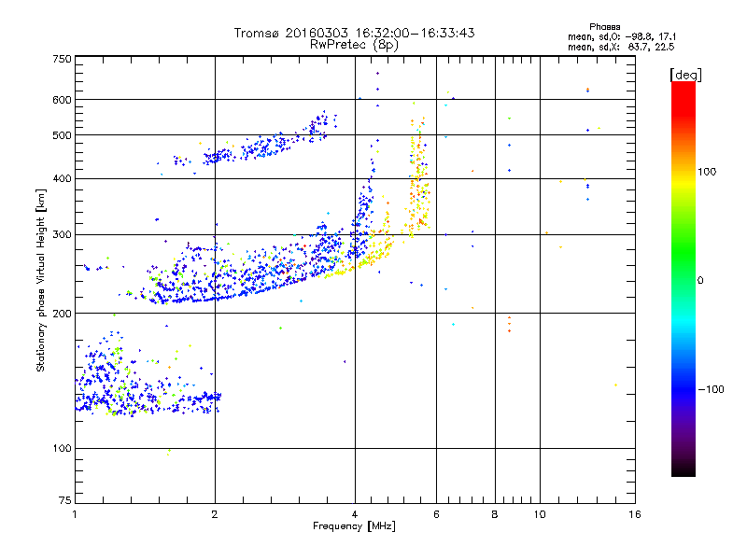Viewport: 747px width, 560px height.
Task: Click the '6' frequency axis tick label
Action: (436, 514)
